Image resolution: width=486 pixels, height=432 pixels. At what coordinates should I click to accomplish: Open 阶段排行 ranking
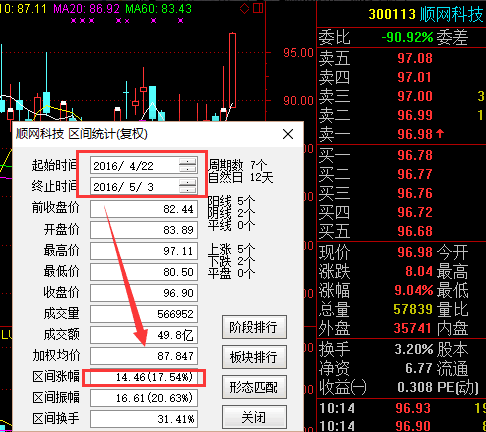click(254, 327)
